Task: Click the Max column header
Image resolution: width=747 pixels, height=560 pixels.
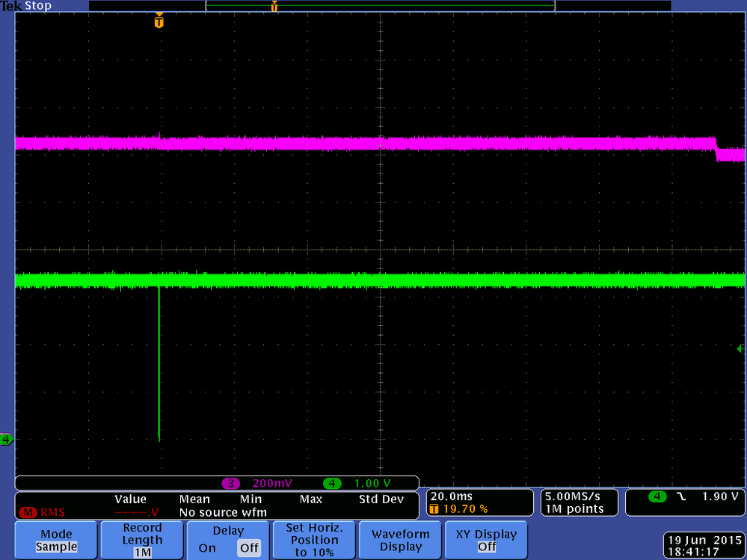Action: point(310,499)
